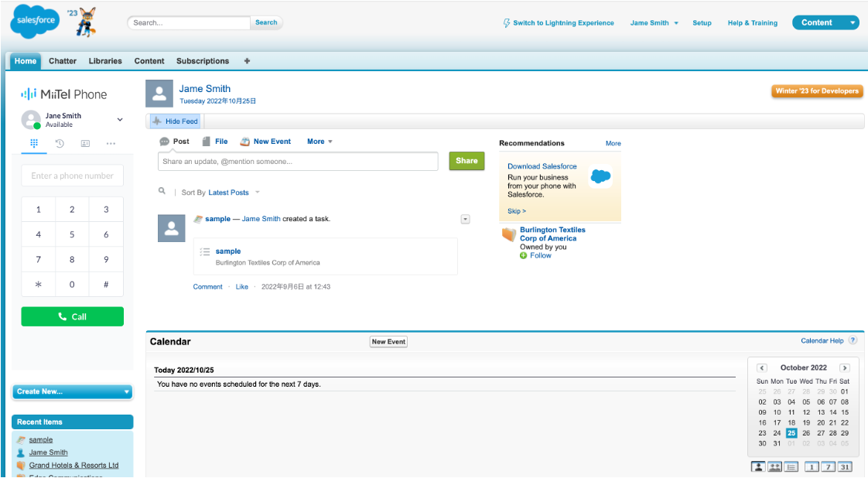868x478 pixels.
Task: Click the Salesforce cloud logo
Action: pyautogui.click(x=35, y=21)
